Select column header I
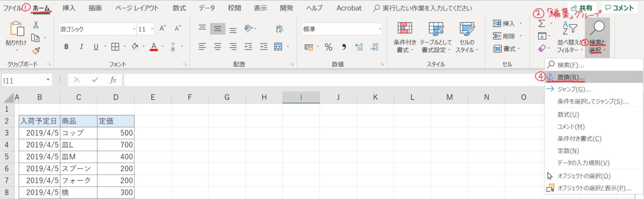Image resolution: width=644 pixels, height=199 pixels. pyautogui.click(x=301, y=97)
